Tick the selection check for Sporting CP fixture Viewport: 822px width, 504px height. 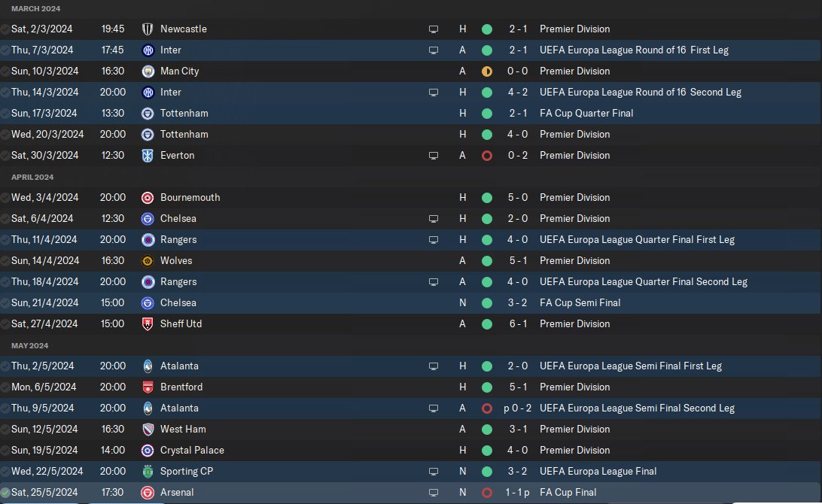5,471
